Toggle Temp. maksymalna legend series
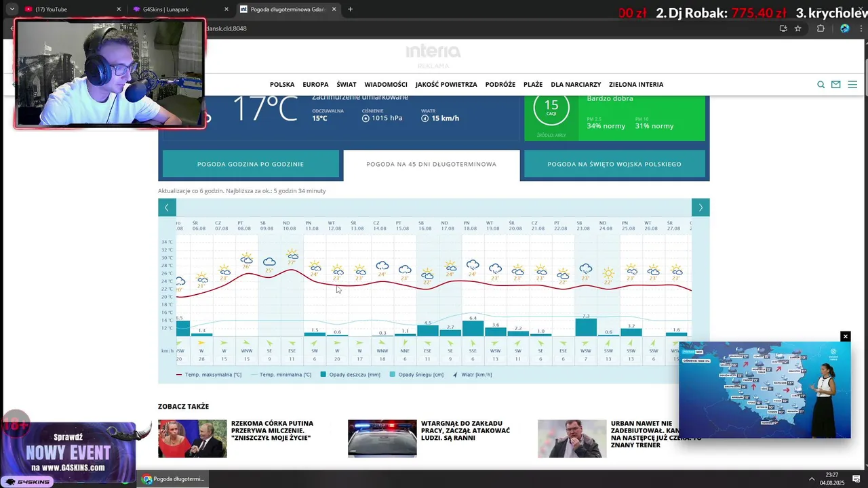The image size is (868, 488). click(209, 375)
